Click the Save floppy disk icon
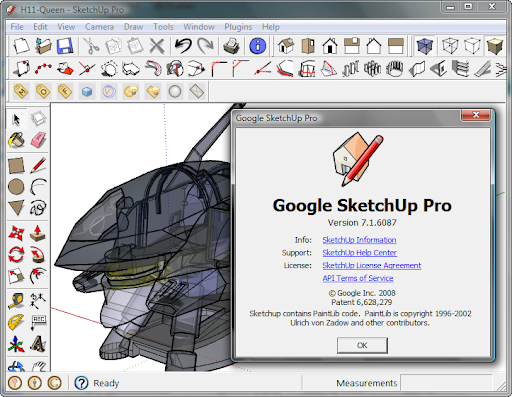This screenshot has width=512, height=397. click(65, 46)
